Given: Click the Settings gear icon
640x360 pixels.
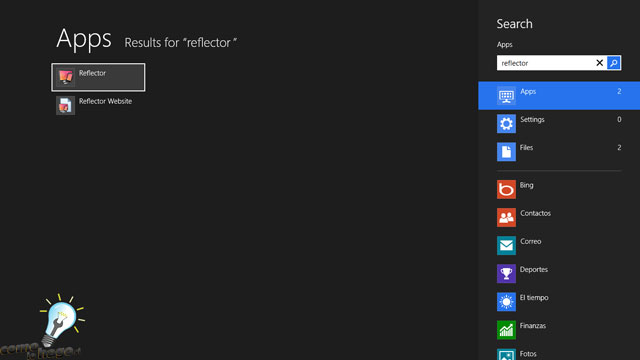Looking at the screenshot, I should [506, 124].
